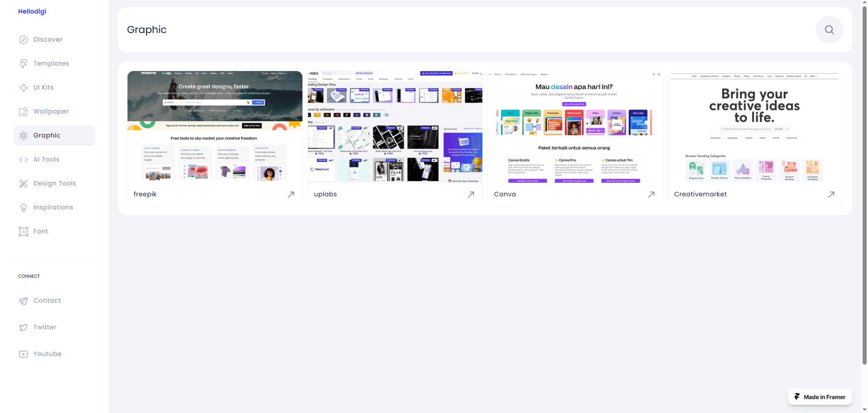Click the Graphic icon in sidebar
Viewport: 868px width, 413px height.
click(x=24, y=135)
